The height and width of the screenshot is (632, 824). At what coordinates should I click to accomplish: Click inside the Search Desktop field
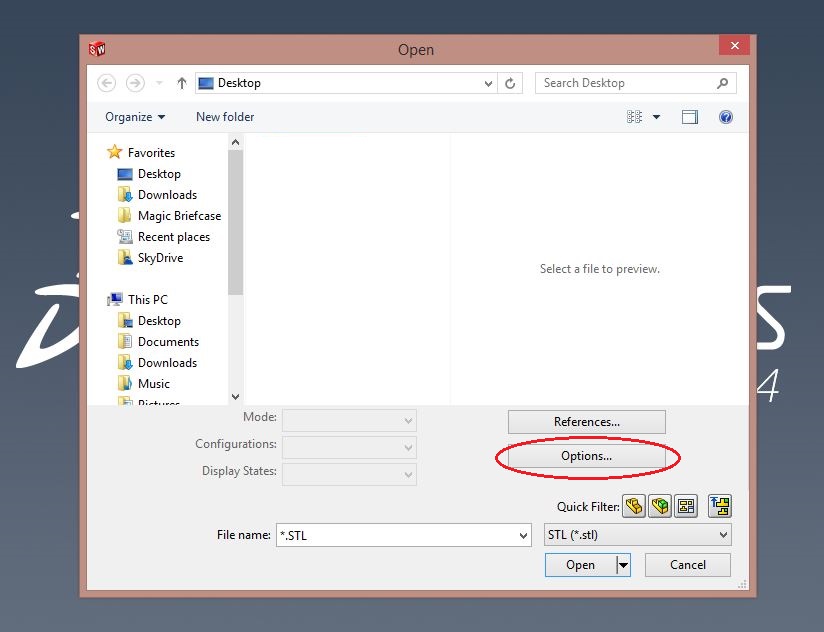(625, 84)
